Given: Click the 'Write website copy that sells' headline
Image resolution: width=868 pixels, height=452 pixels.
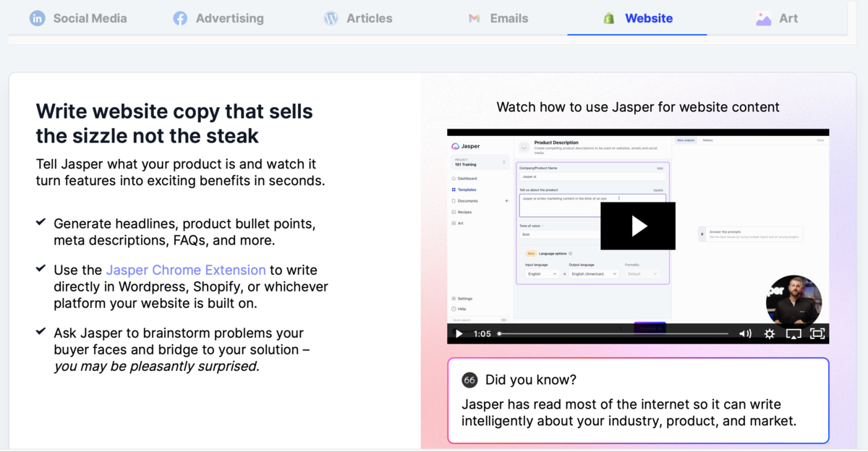Looking at the screenshot, I should (174, 123).
